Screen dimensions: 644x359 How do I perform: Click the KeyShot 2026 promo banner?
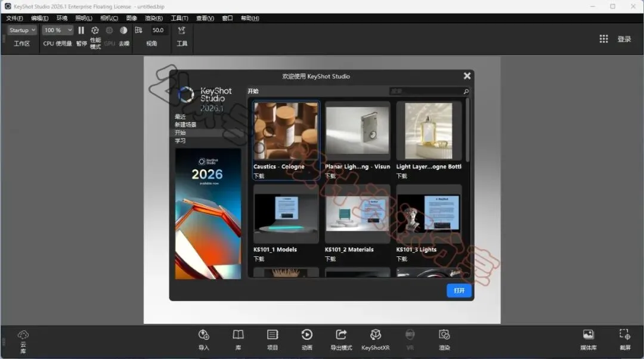coord(208,213)
